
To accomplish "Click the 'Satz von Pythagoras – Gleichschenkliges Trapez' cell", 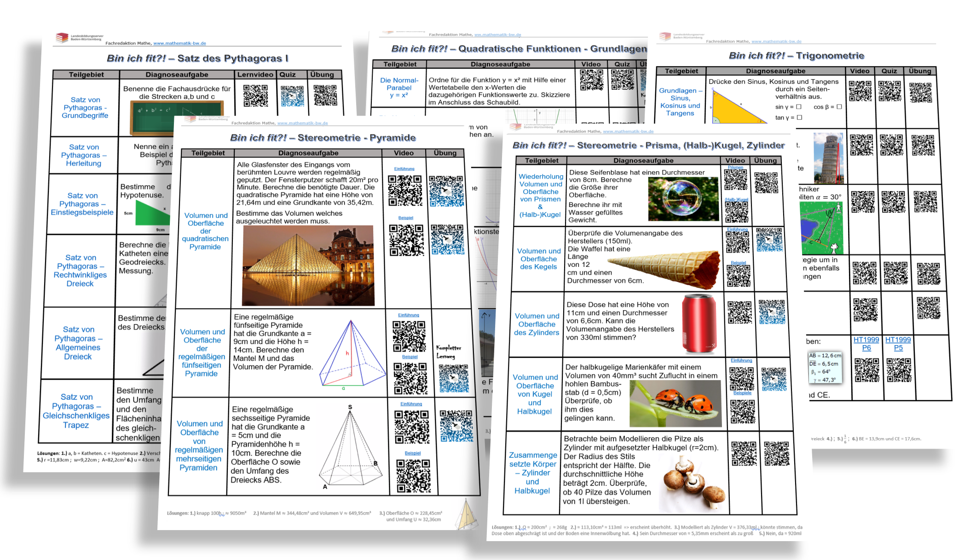I will (76, 411).
